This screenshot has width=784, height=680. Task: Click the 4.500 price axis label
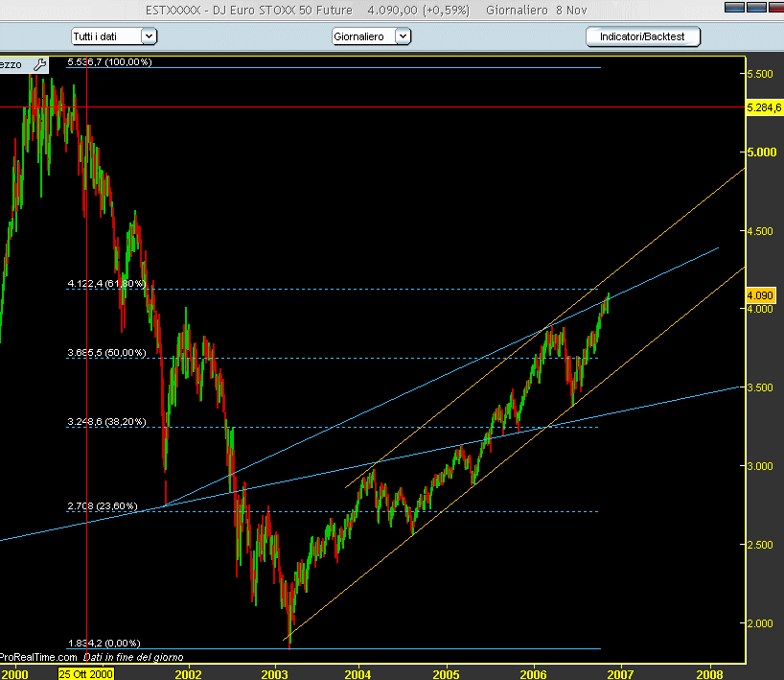pos(760,231)
